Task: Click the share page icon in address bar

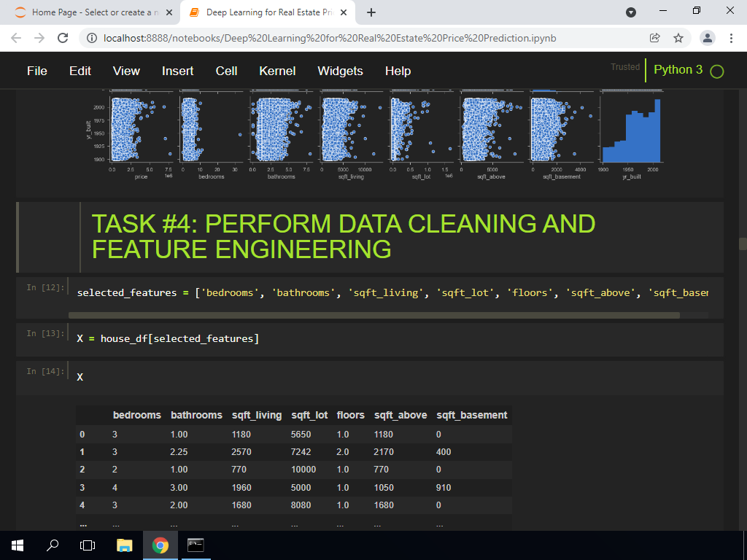Action: coord(655,38)
